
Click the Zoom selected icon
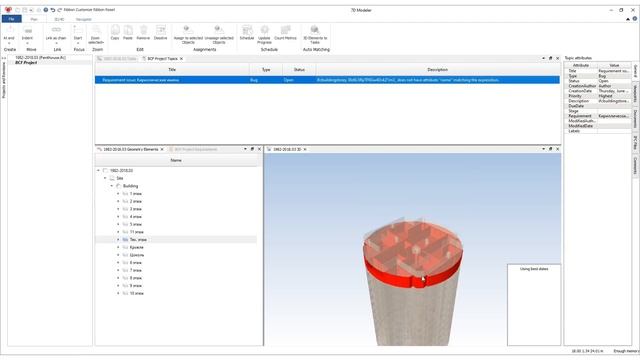click(96, 30)
